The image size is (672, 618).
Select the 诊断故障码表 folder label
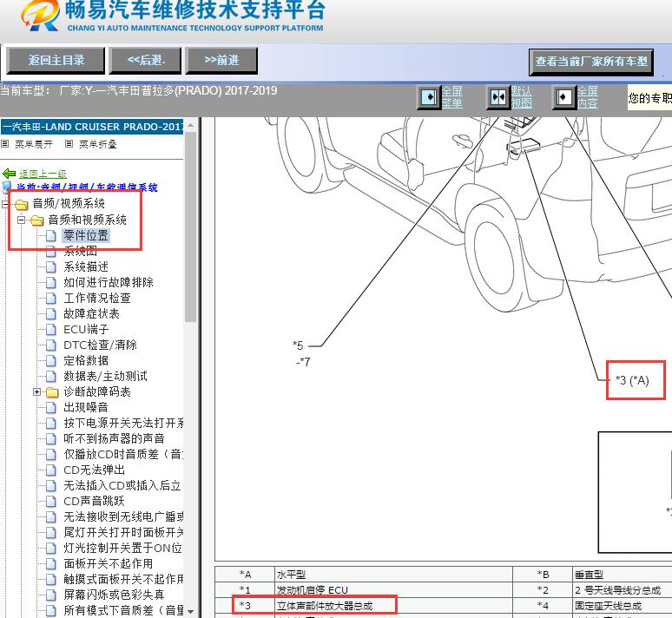tap(97, 391)
